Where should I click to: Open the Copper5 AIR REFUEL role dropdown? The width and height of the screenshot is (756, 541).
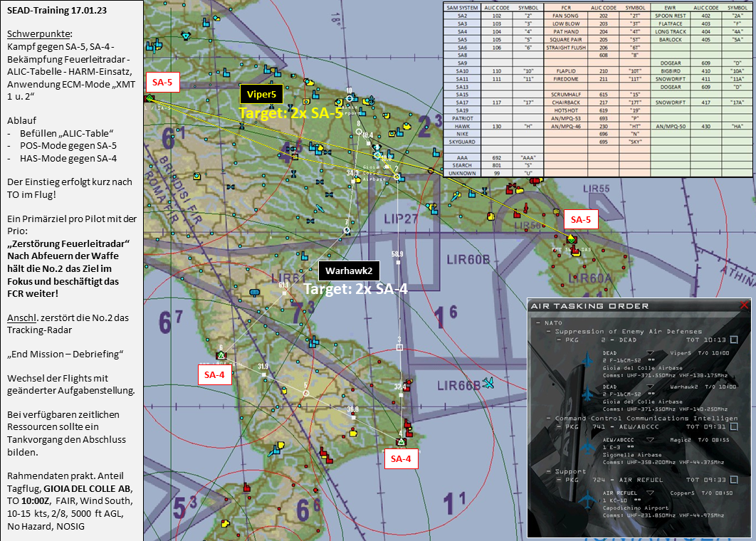[x=651, y=493]
